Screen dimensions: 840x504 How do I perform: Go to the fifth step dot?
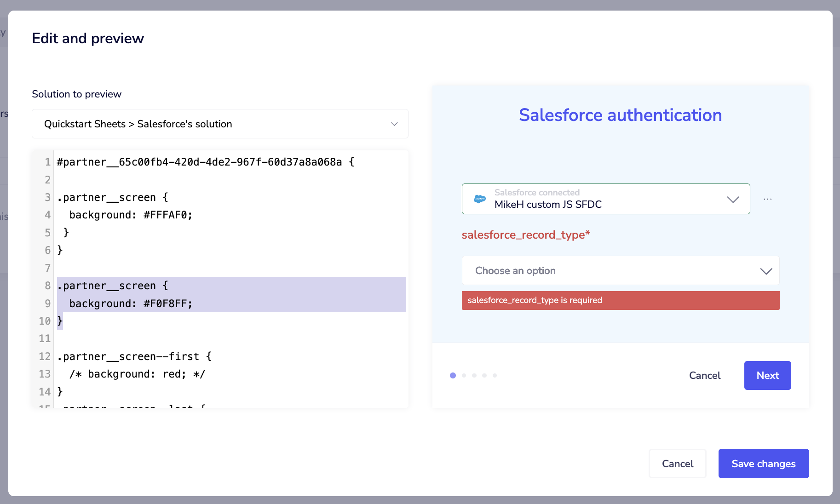pos(495,376)
